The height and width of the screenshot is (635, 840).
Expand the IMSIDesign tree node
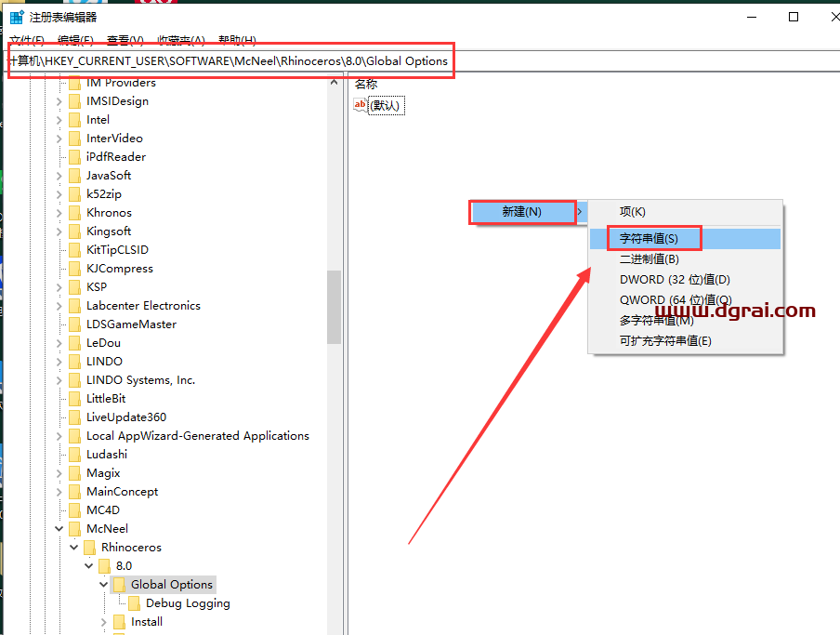pyautogui.click(x=59, y=101)
